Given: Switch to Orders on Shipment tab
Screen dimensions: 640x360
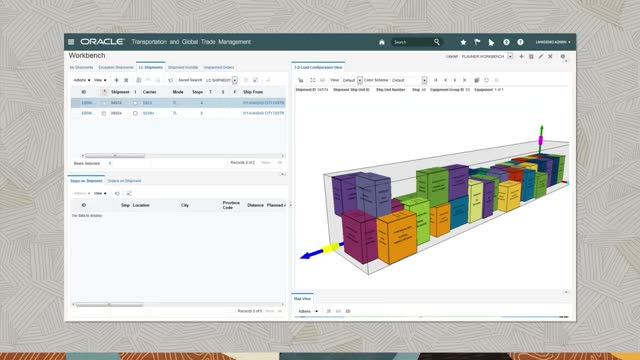Looking at the screenshot, I should tap(124, 181).
